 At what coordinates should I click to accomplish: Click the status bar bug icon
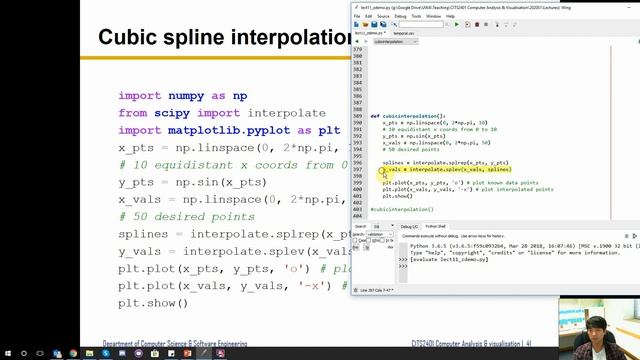[x=356, y=290]
